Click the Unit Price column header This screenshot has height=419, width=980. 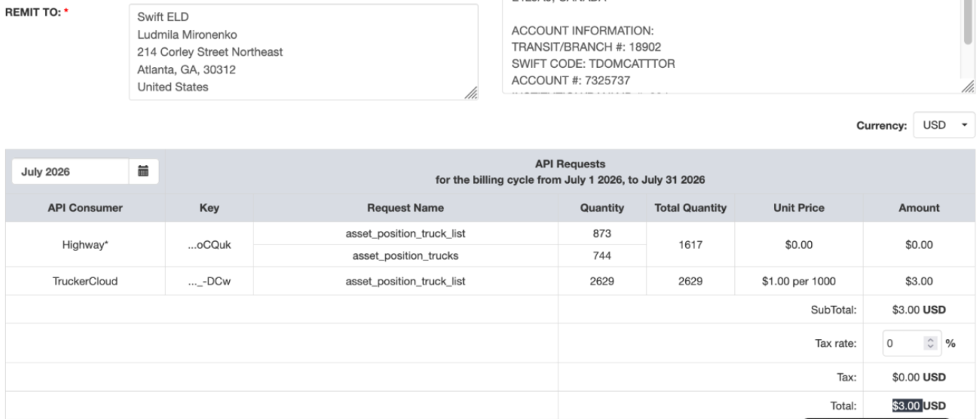pyautogui.click(x=800, y=208)
